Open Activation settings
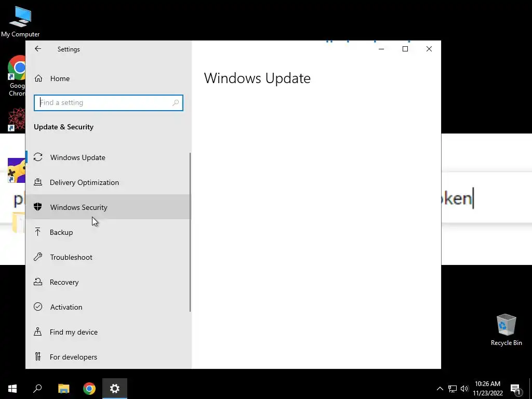The width and height of the screenshot is (532, 399). (x=108, y=307)
